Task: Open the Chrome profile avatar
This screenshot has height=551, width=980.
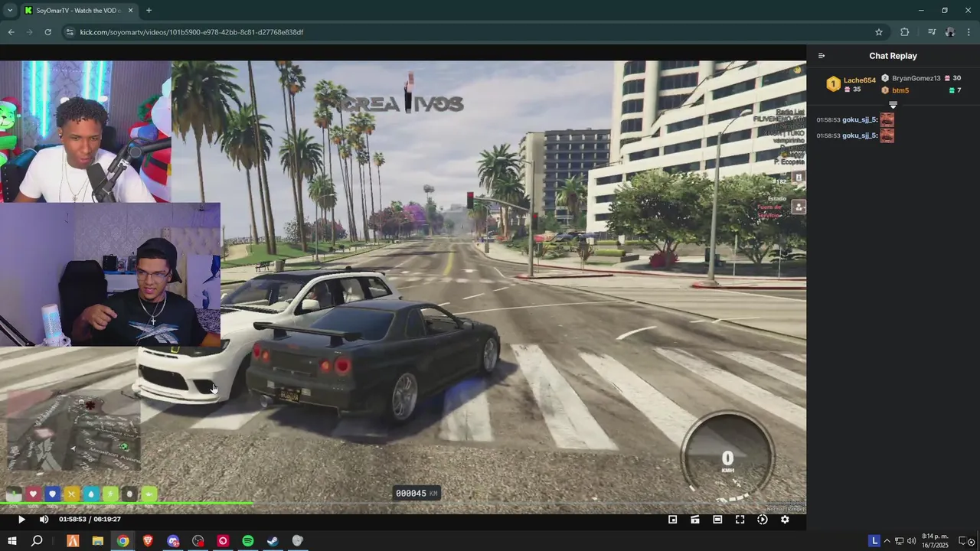Action: [x=950, y=32]
